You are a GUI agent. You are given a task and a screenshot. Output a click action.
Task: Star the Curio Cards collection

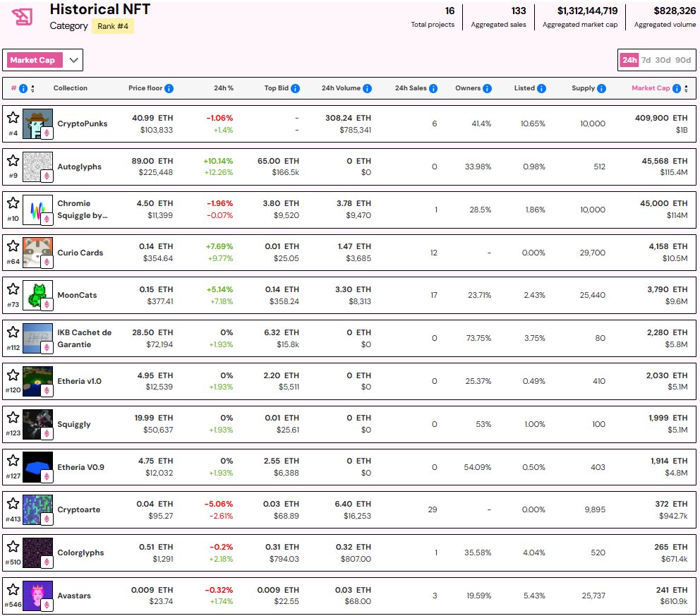click(13, 246)
